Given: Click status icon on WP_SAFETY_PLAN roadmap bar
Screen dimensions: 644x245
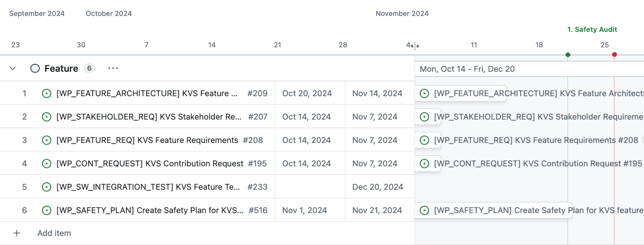Looking at the screenshot, I should (425, 210).
